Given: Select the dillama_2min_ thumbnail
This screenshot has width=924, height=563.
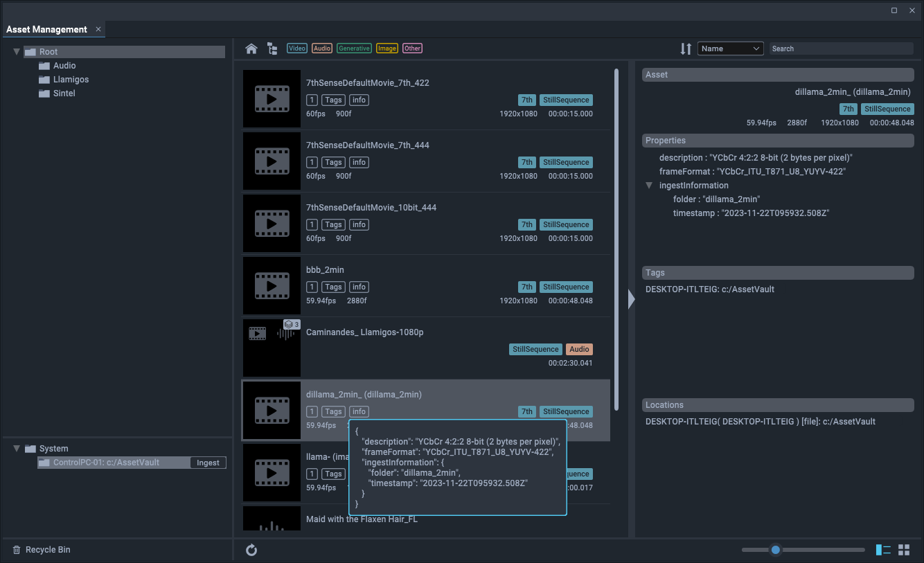Looking at the screenshot, I should coord(272,410).
